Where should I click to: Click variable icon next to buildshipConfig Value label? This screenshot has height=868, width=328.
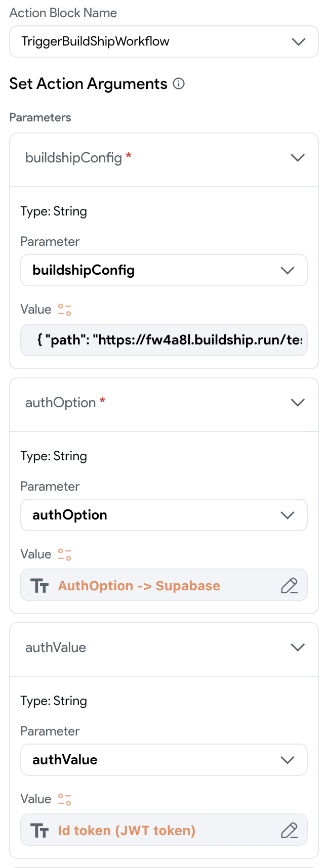pyautogui.click(x=64, y=310)
